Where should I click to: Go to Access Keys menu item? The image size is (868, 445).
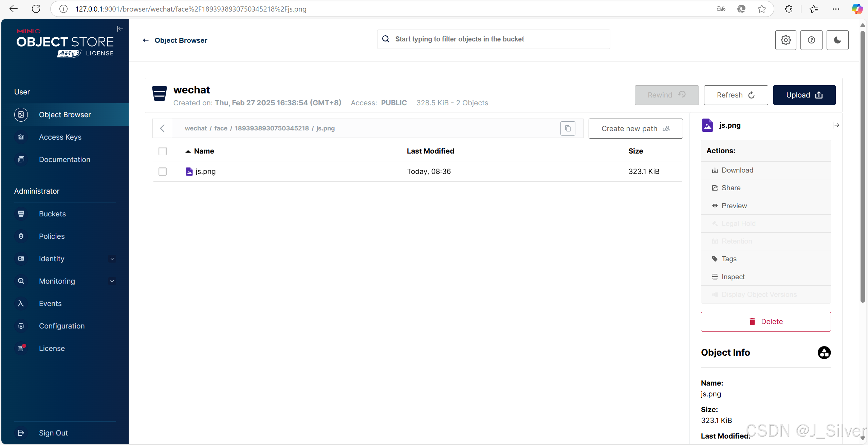point(60,137)
